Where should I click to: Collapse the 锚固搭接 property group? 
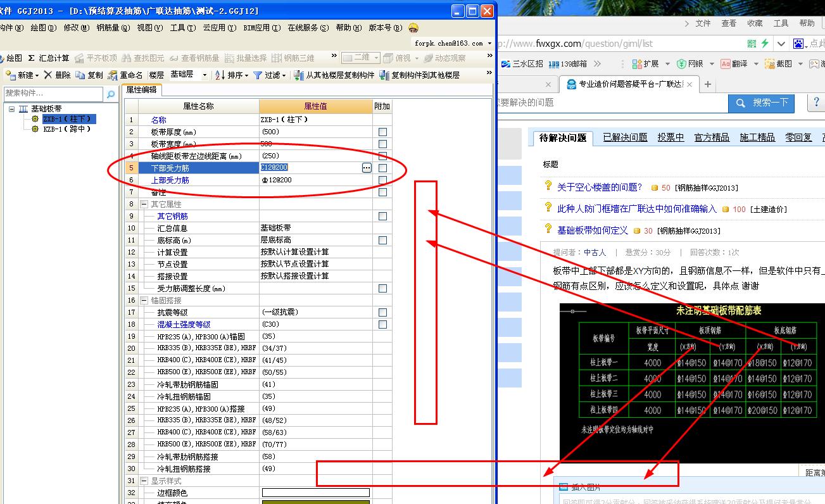144,300
